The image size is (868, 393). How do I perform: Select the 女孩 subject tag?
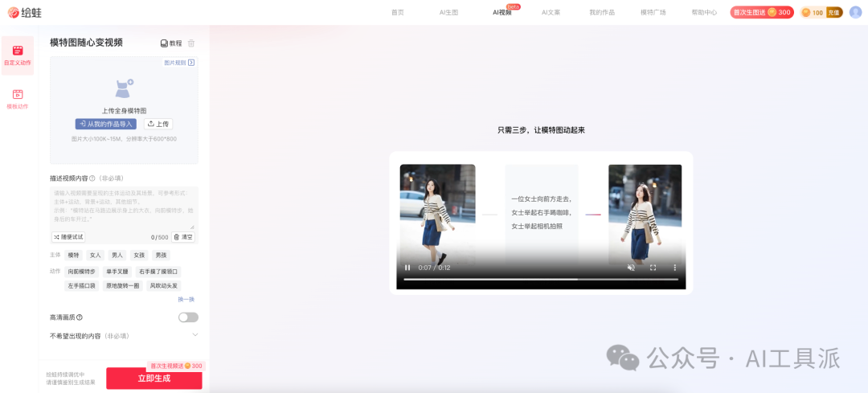click(139, 256)
